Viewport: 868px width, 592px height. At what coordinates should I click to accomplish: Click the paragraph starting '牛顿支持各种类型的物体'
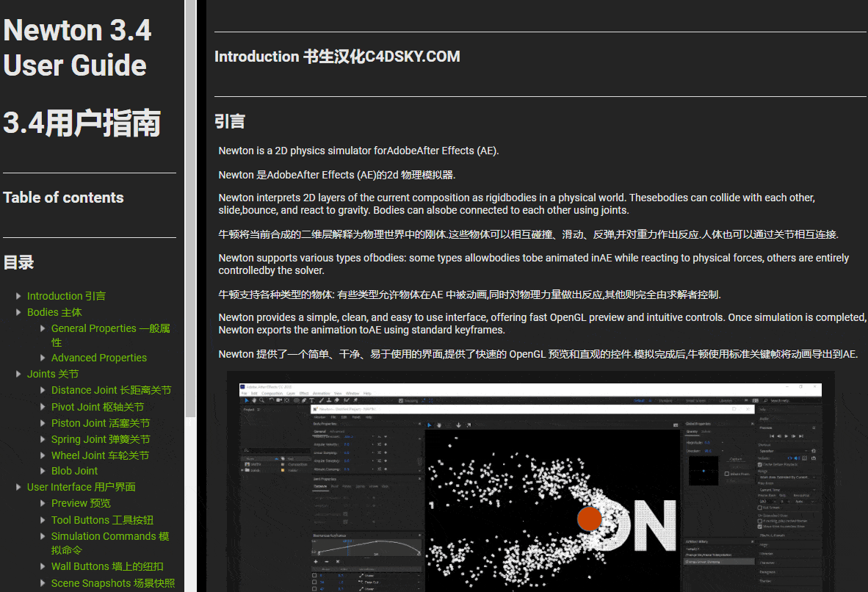point(469,295)
